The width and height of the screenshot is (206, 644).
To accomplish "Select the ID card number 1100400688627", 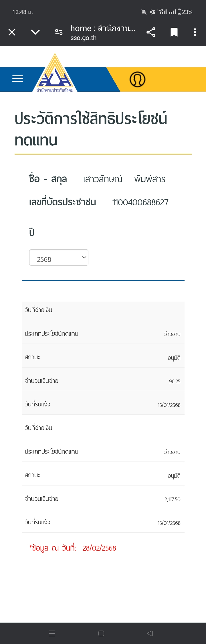I will pos(140,202).
